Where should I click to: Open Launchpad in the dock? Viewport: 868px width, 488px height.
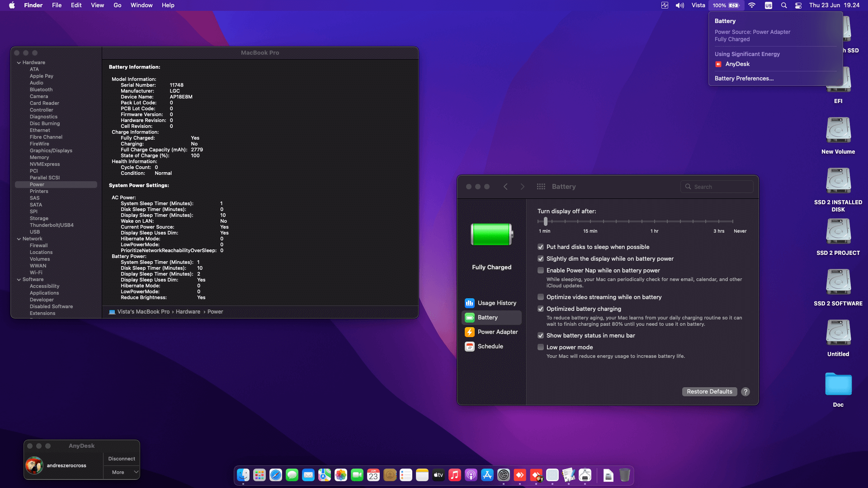(259, 475)
